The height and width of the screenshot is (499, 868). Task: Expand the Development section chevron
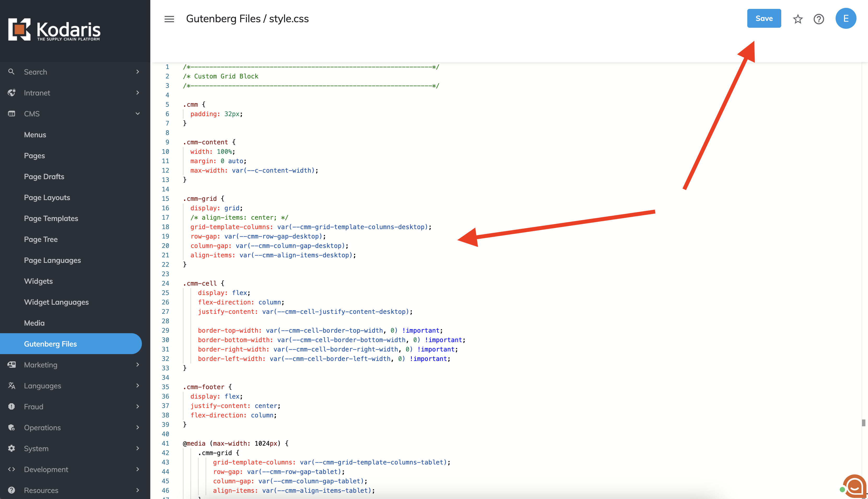(x=138, y=469)
